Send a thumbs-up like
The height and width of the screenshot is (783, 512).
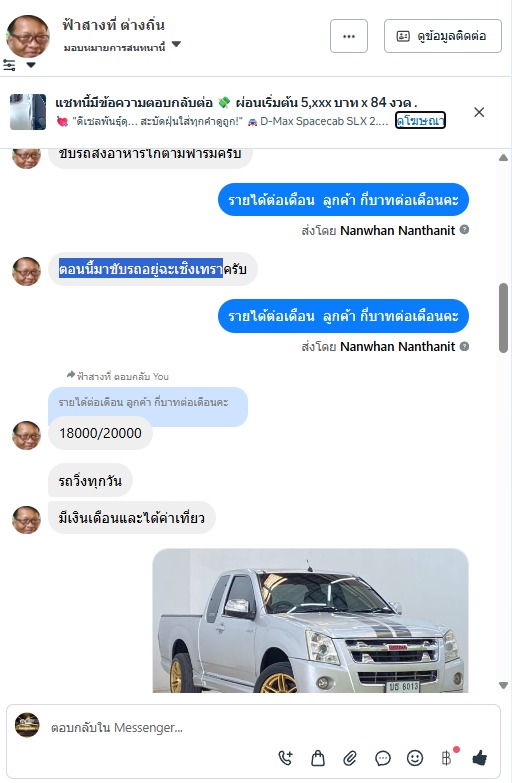click(480, 758)
